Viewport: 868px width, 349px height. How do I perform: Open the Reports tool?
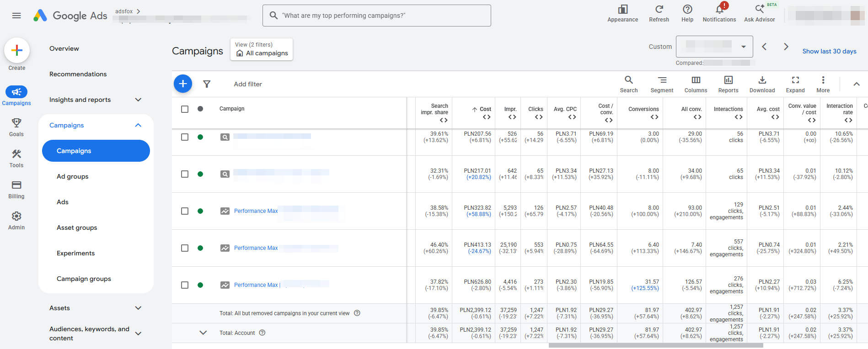(x=728, y=84)
